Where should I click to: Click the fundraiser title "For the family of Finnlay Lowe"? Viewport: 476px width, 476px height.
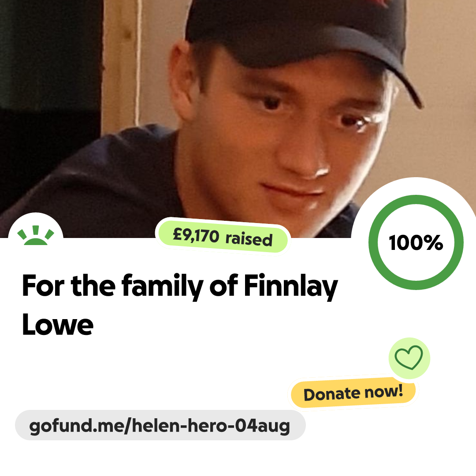click(180, 305)
